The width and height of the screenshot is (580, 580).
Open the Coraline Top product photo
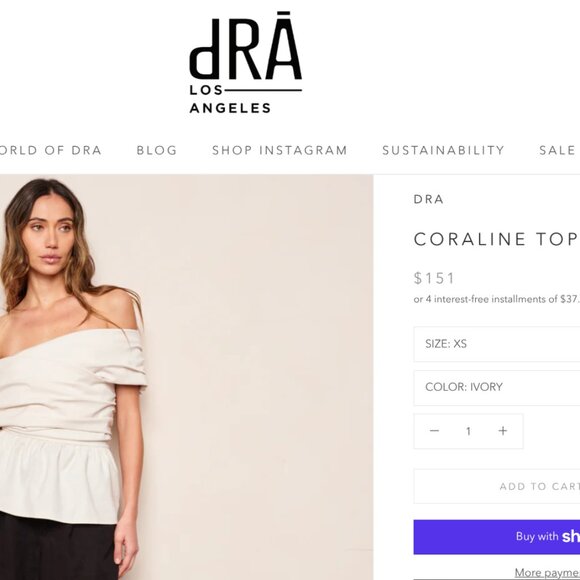pos(186,377)
